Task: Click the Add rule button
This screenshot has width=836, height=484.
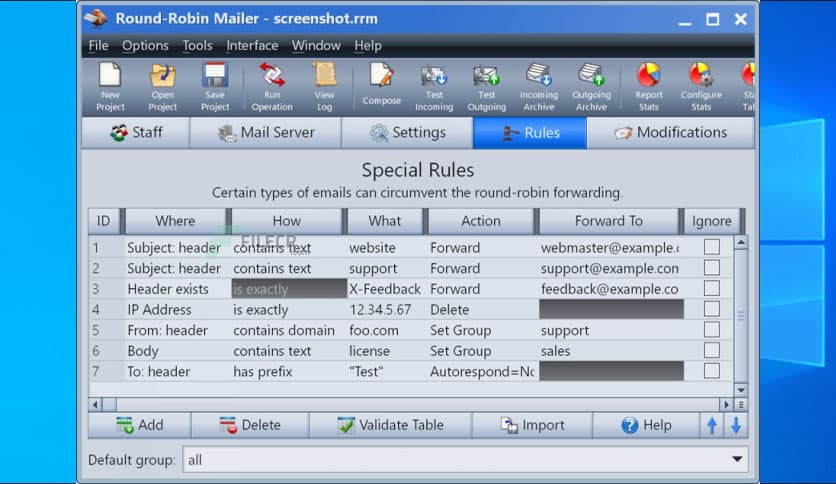Action: (139, 425)
